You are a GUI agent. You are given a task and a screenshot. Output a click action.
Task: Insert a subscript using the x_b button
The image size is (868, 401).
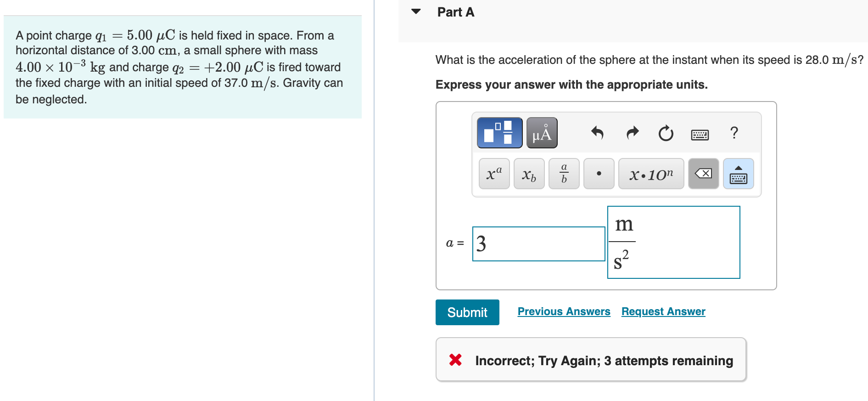pos(528,173)
